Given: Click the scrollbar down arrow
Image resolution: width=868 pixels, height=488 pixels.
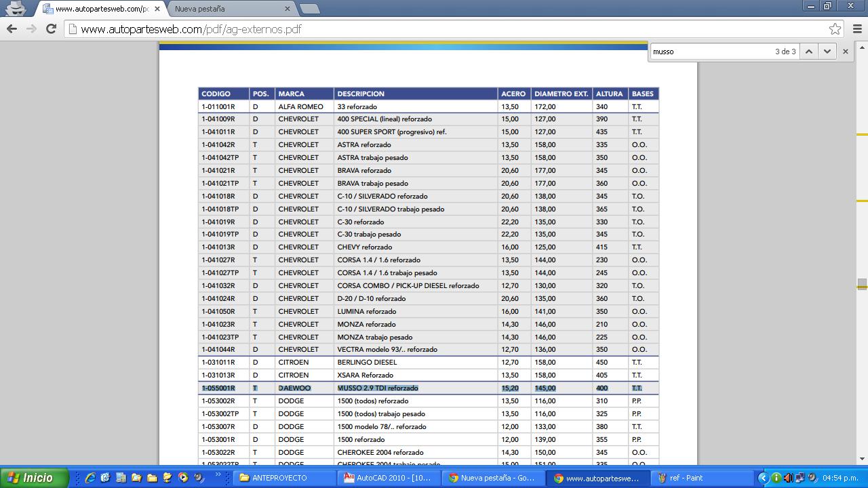Looking at the screenshot, I should tap(862, 460).
